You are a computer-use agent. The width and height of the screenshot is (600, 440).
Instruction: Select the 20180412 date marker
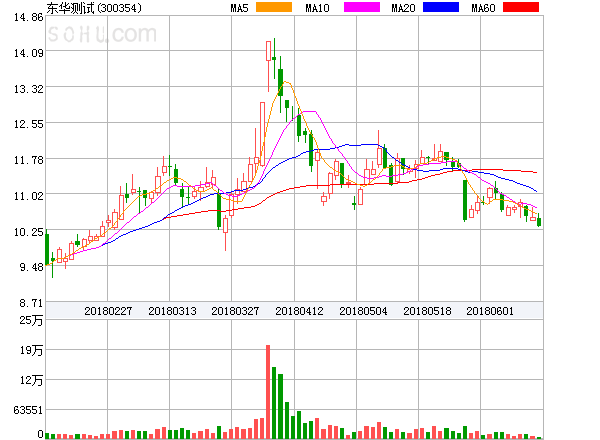[299, 311]
